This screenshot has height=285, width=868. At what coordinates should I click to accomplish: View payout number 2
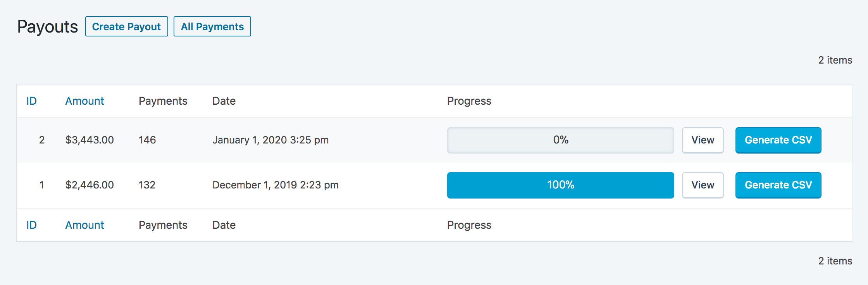pyautogui.click(x=703, y=140)
